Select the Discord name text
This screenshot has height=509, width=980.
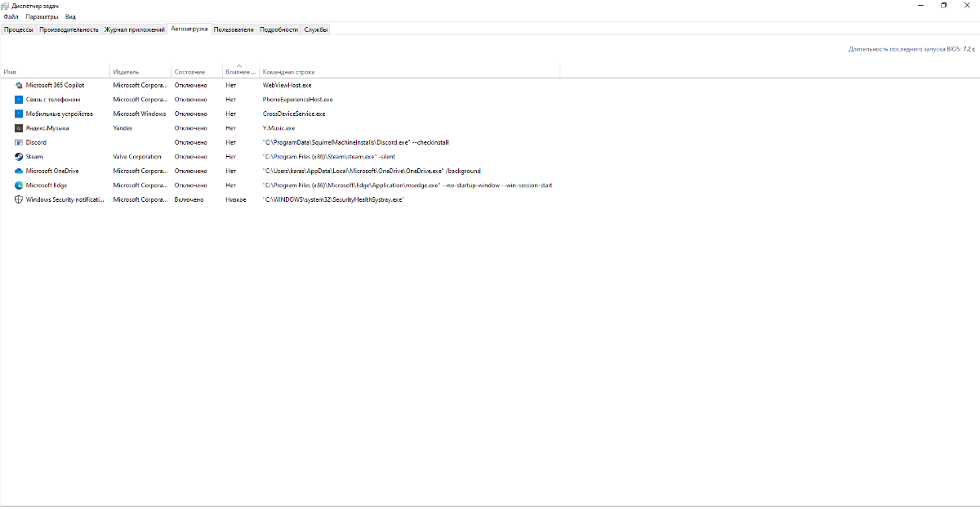click(x=36, y=142)
